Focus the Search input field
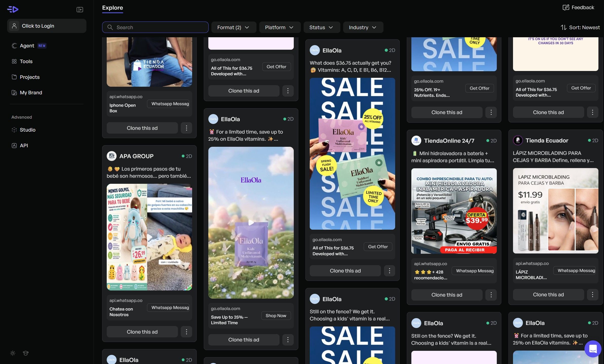 155,27
